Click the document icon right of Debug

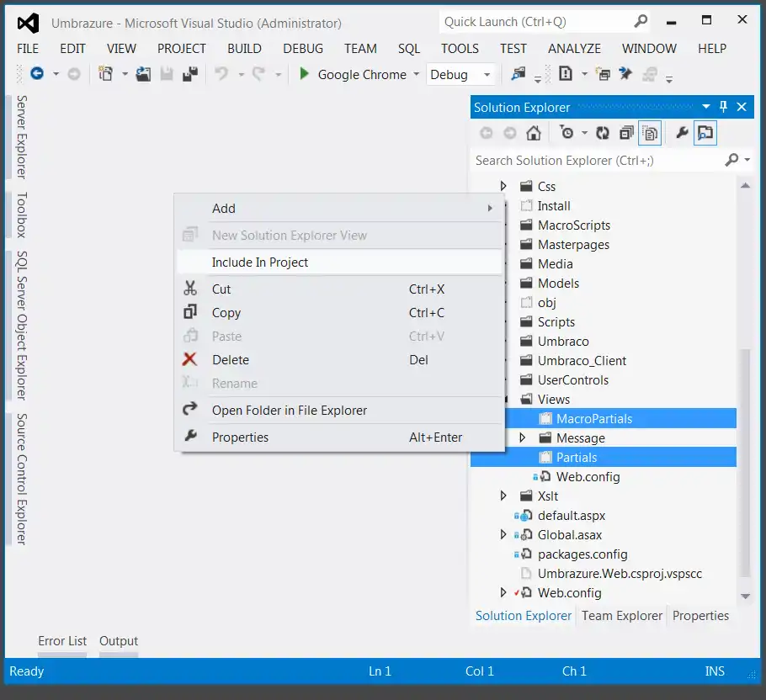click(x=565, y=74)
